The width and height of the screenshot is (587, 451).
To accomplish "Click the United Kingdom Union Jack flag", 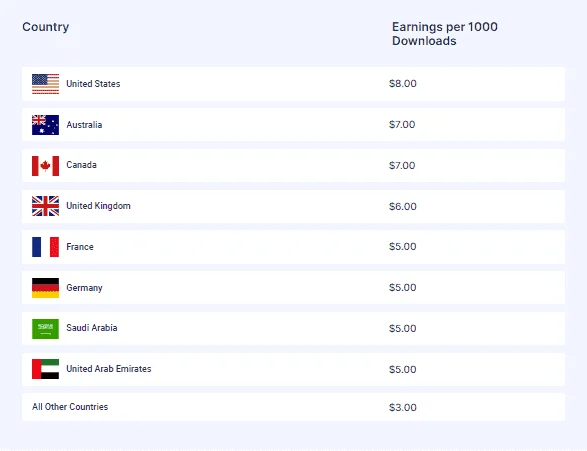I will (x=45, y=206).
